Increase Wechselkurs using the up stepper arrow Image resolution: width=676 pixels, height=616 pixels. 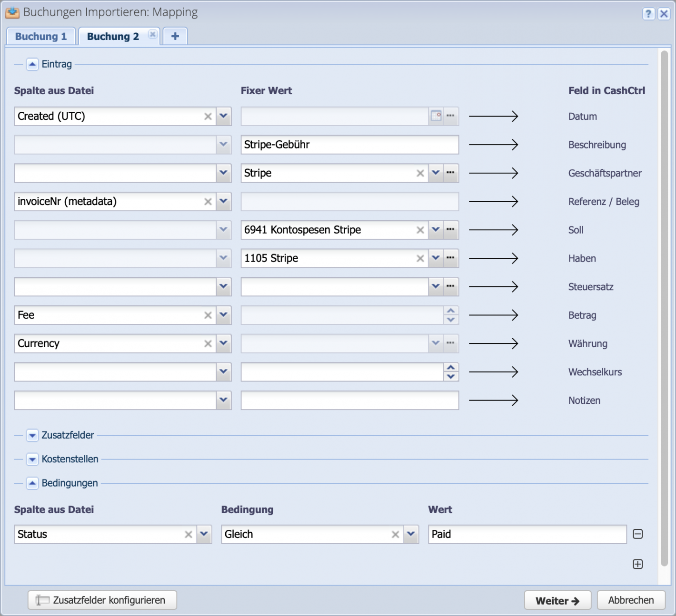450,368
